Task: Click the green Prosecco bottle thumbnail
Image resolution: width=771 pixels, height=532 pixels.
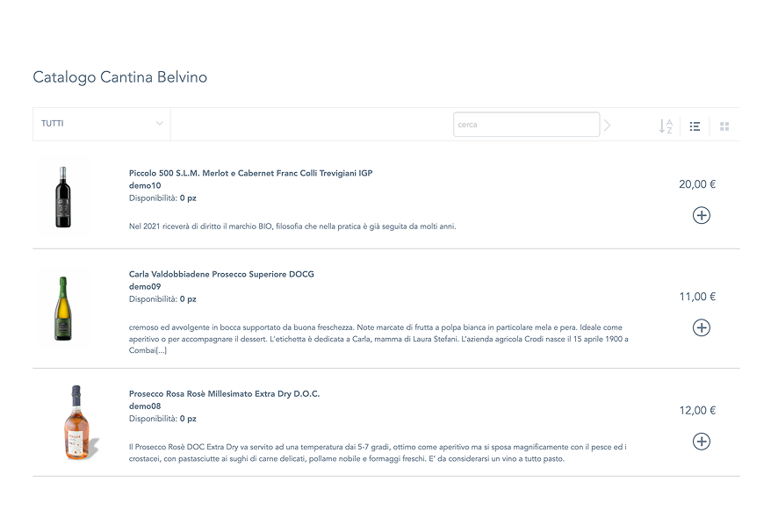Action: coord(63,308)
